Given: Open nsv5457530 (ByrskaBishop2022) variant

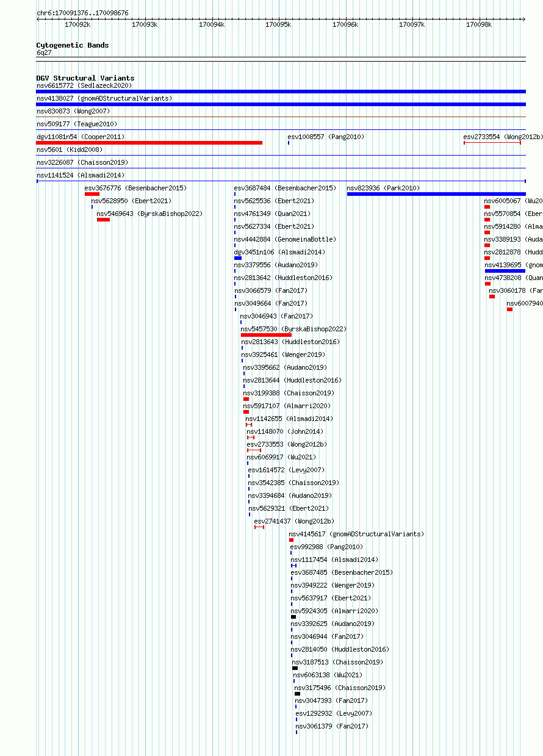Looking at the screenshot, I should pos(293,329).
